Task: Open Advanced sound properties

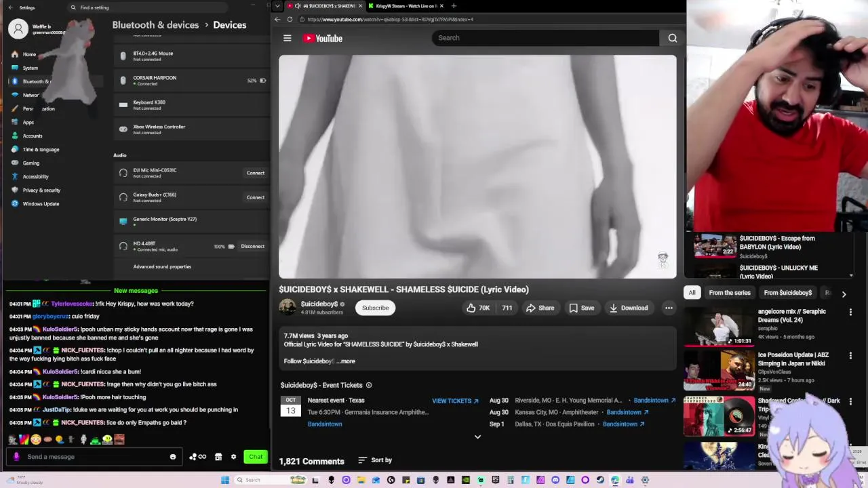Action: (162, 267)
